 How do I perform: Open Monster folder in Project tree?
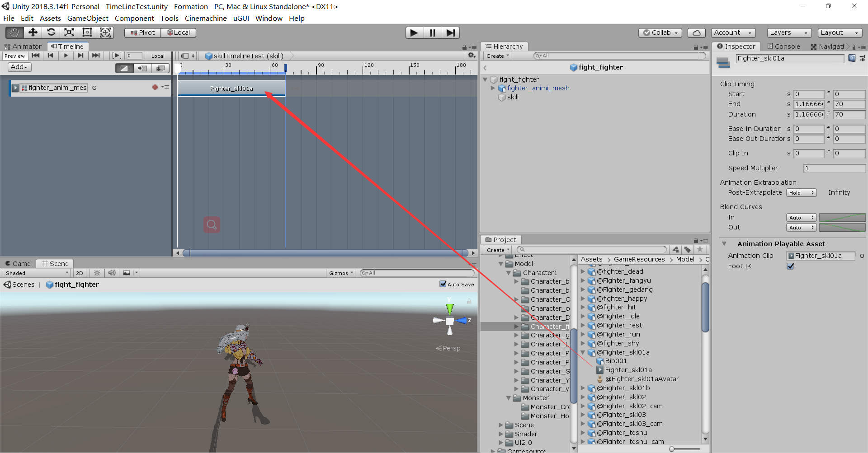point(535,398)
